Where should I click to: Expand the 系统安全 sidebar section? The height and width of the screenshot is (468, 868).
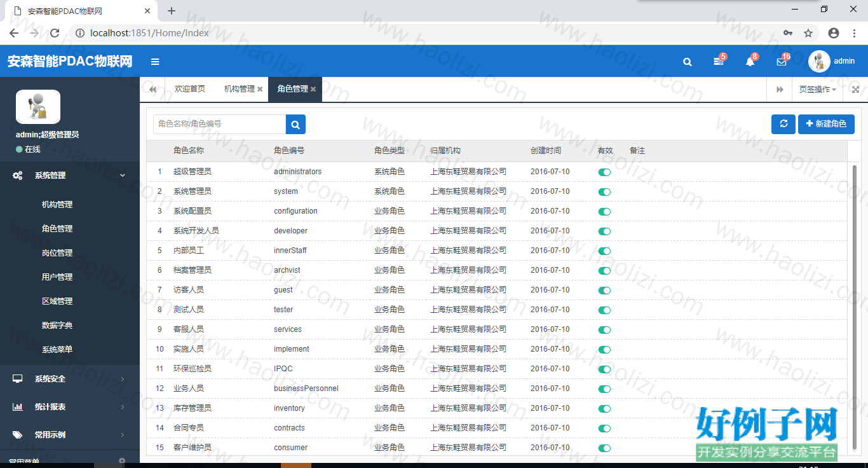[x=70, y=379]
